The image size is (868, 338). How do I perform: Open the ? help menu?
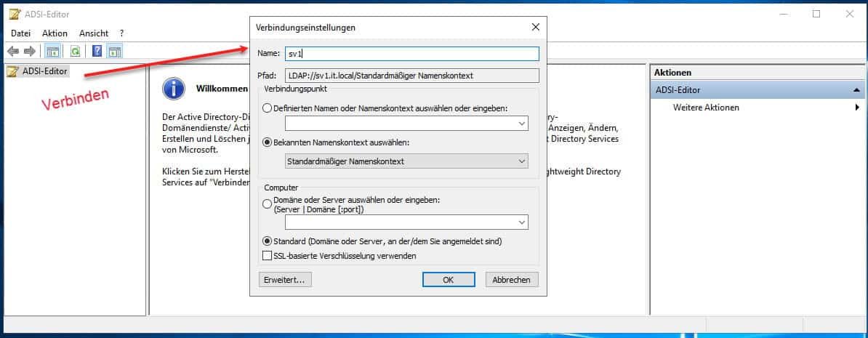(121, 33)
